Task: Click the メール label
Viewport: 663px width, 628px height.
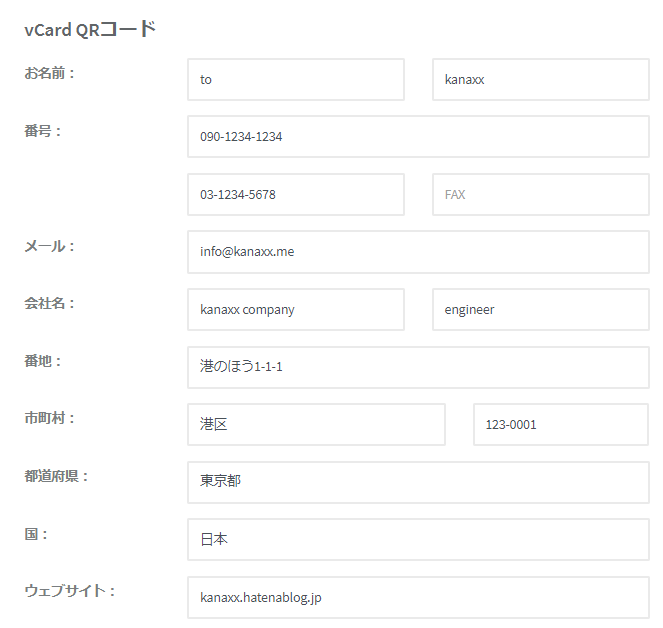Action: point(49,246)
